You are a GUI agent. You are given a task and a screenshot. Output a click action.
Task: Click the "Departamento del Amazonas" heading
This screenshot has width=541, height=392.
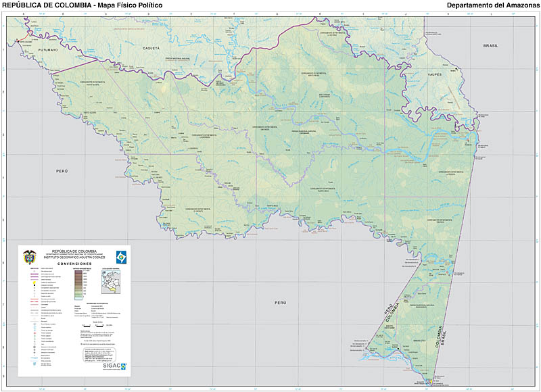492,5
